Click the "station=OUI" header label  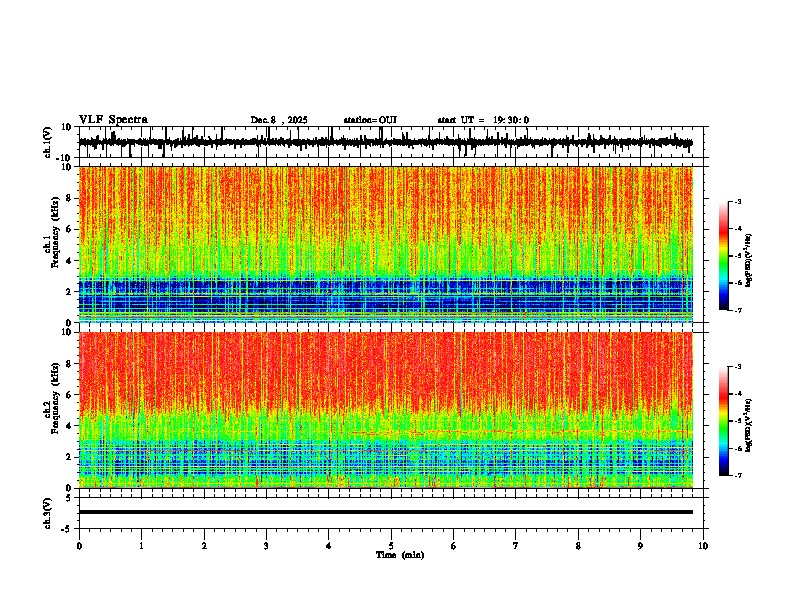pos(370,120)
